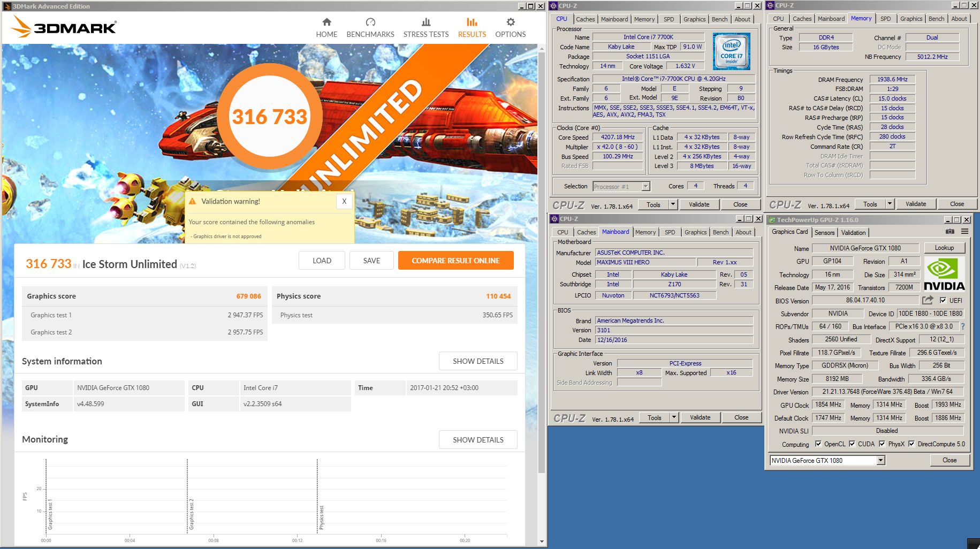Open the 3DMark HOME section
Screen dimensions: 980x549
(x=326, y=28)
